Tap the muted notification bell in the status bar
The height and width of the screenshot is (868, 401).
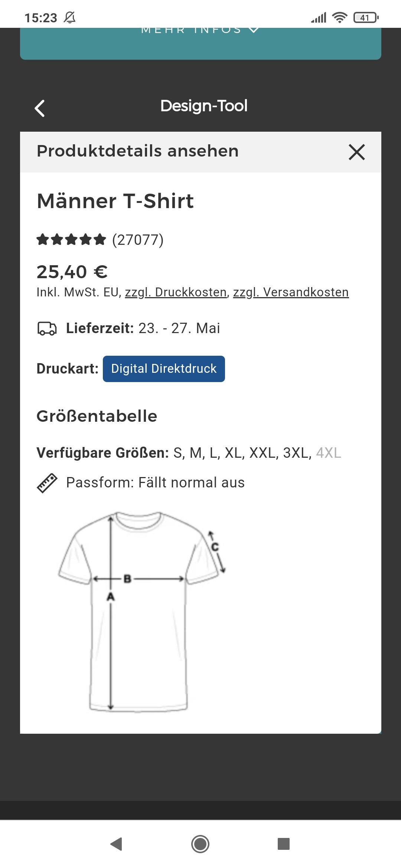69,17
